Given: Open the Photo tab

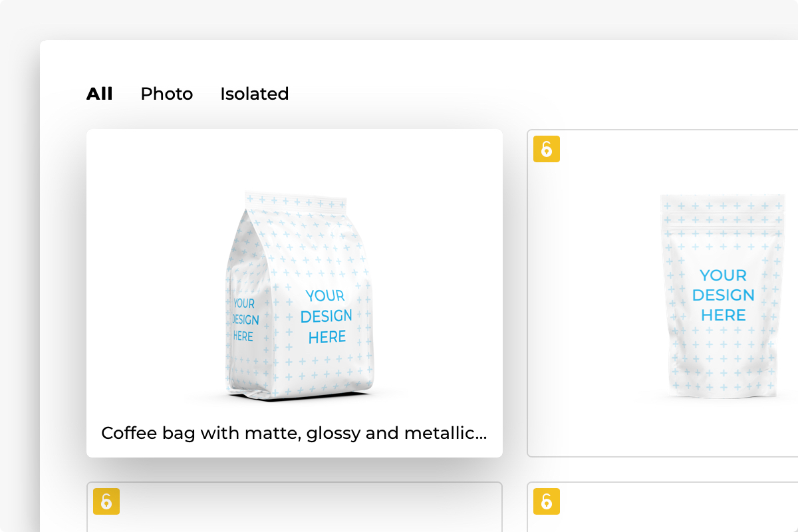Looking at the screenshot, I should tap(167, 94).
